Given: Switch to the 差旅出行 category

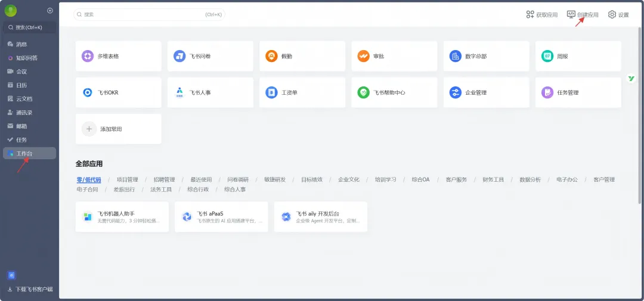Looking at the screenshot, I should coord(124,190).
